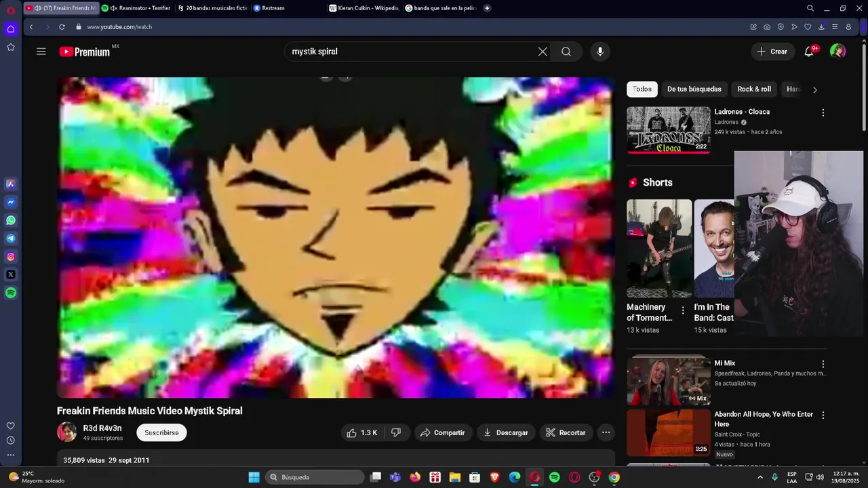Open more actions under the video

coord(606,432)
